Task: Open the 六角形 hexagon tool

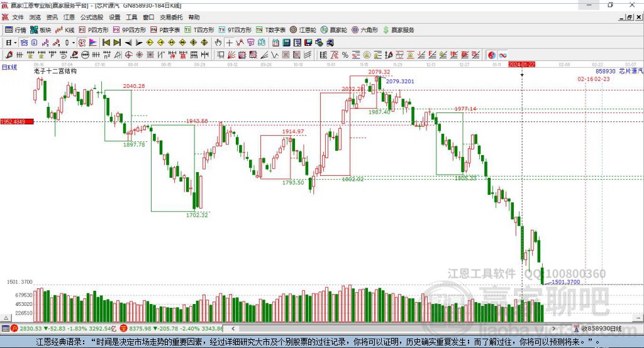Action: click(365, 30)
